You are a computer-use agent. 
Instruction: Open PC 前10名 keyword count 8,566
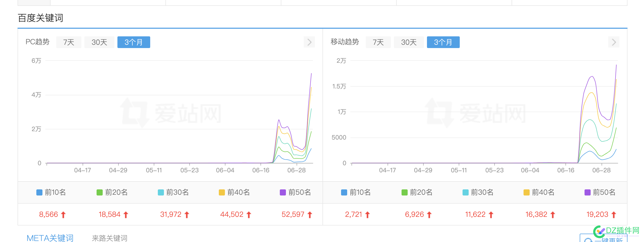coord(49,215)
